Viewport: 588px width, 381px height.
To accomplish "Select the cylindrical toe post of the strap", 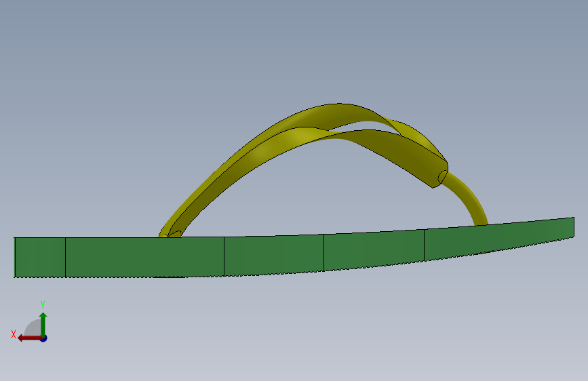I will click(467, 199).
